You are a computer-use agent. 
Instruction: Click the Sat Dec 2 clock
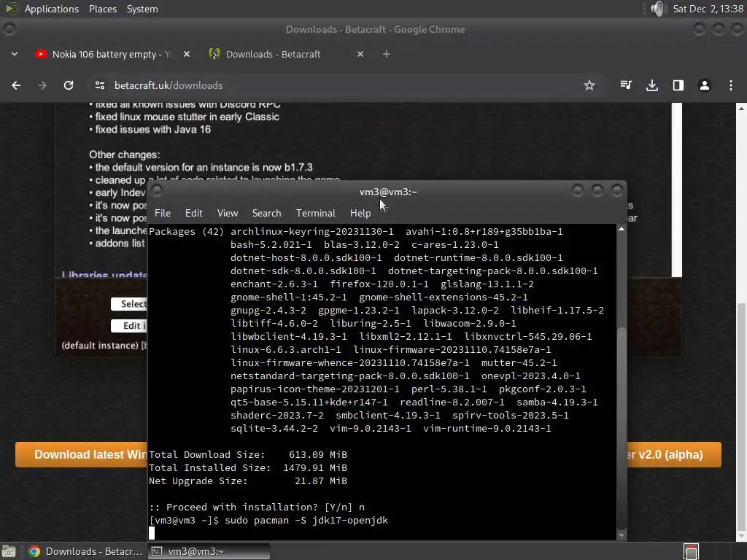point(708,9)
